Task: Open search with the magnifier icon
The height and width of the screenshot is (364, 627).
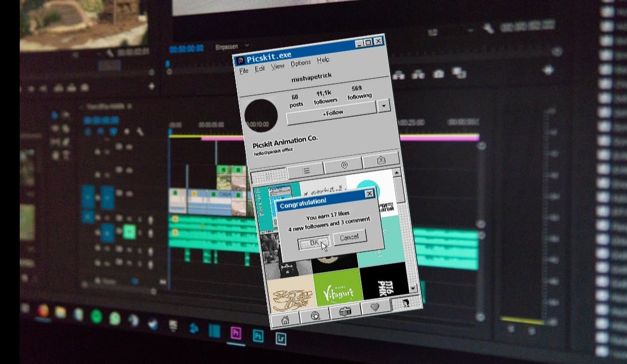Action: 315,316
